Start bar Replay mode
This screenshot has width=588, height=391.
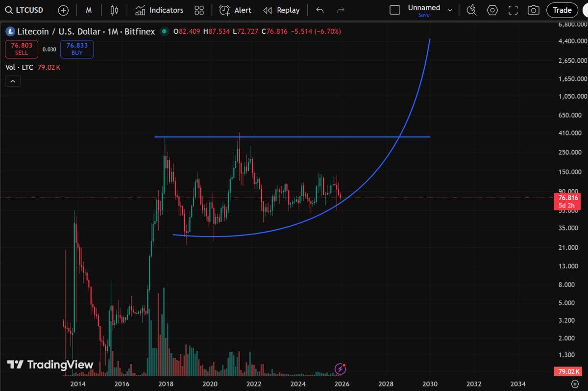click(281, 10)
